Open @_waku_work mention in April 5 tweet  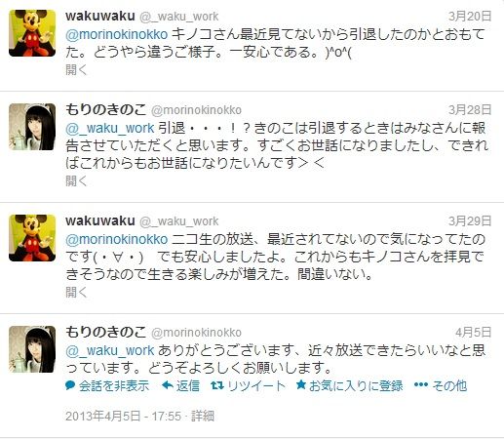click(110, 351)
